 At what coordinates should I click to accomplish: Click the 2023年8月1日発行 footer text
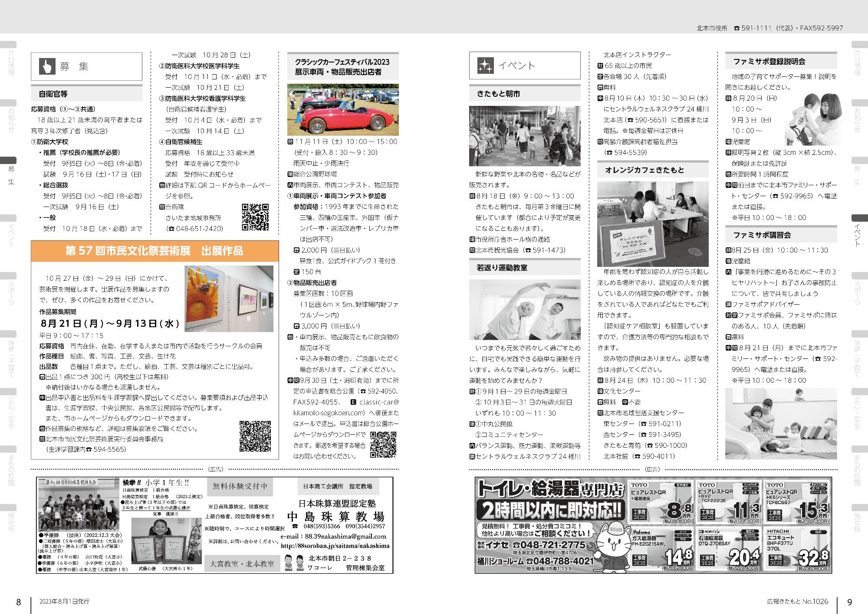pyautogui.click(x=64, y=601)
